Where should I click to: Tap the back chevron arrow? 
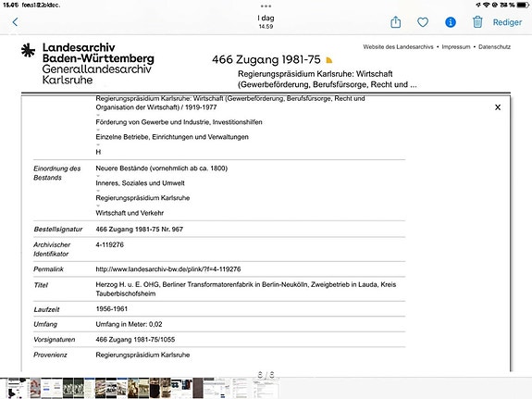(15, 22)
